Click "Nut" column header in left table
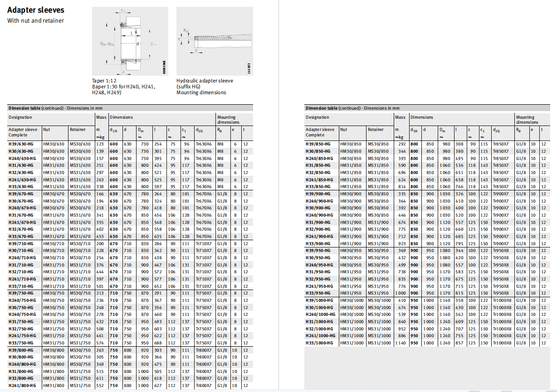The height and width of the screenshot is (392, 557). tap(47, 130)
